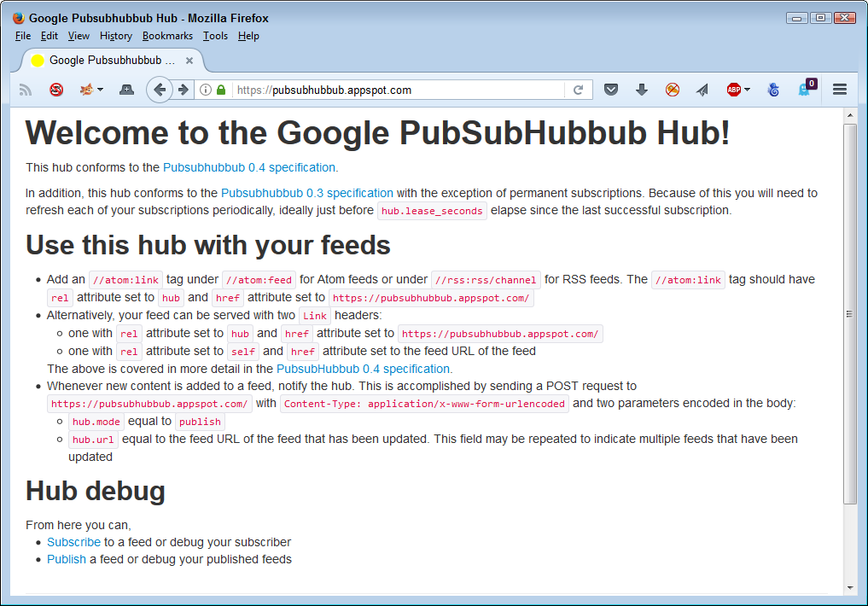Minimize the Firefox window
This screenshot has width=868, height=606.
(x=796, y=18)
